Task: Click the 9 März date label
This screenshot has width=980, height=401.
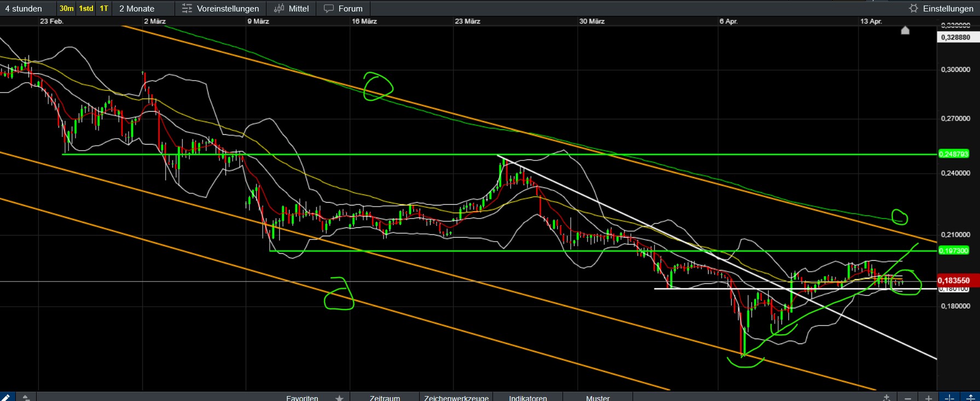Action: pos(258,21)
